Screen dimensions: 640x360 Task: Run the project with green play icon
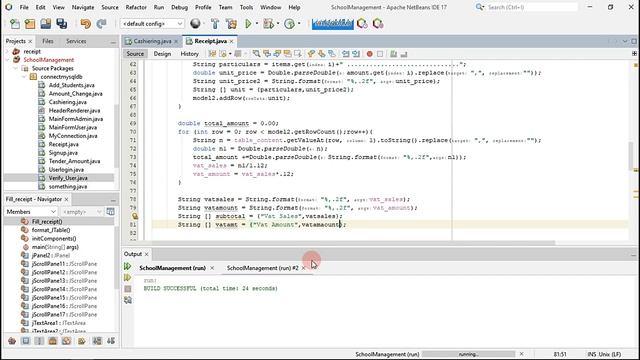tap(248, 24)
